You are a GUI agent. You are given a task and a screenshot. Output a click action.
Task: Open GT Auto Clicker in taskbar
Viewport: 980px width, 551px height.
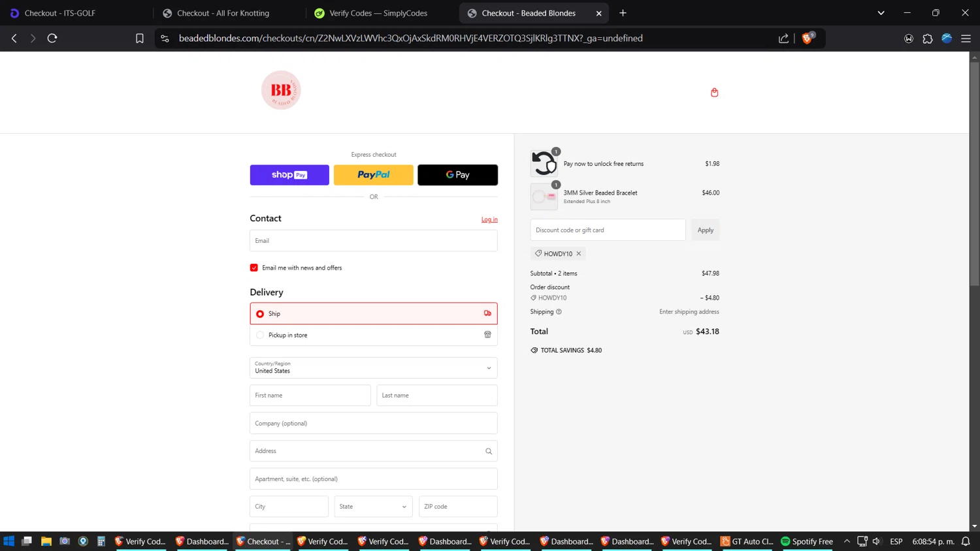[x=747, y=541]
